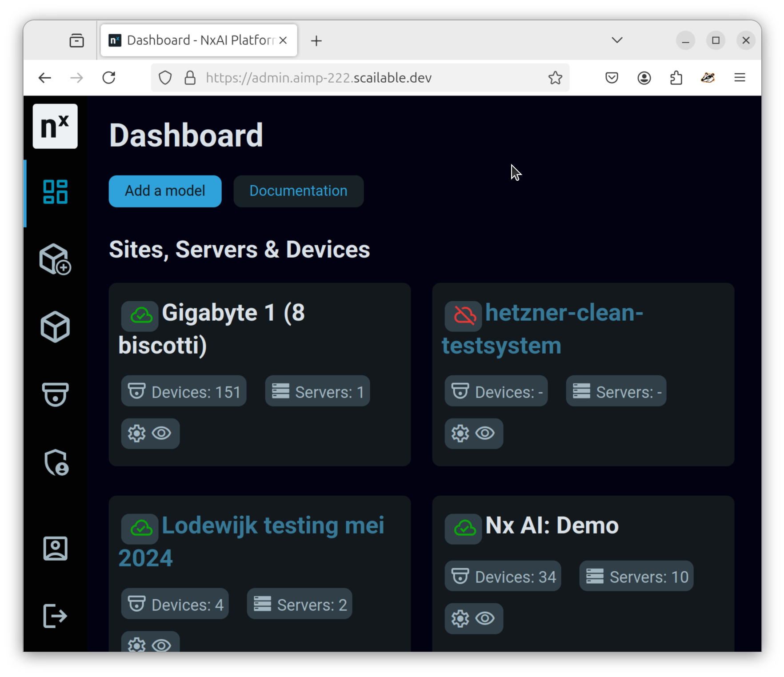Open the Firefox hamburger application menu
Screen dimensions: 784x677
pyautogui.click(x=740, y=78)
